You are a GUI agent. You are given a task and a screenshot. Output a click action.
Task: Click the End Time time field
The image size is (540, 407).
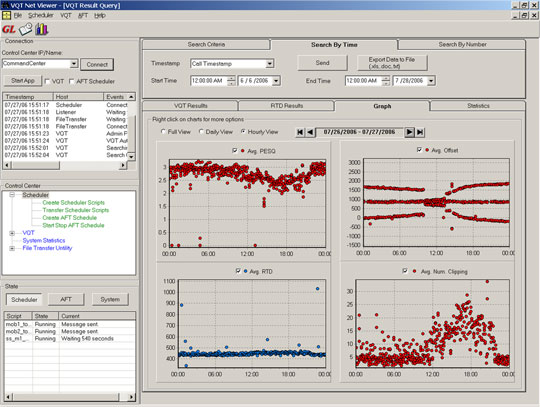coord(363,81)
